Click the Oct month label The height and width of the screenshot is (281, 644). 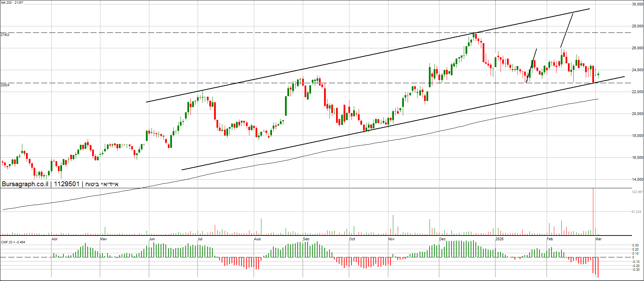pos(352,239)
